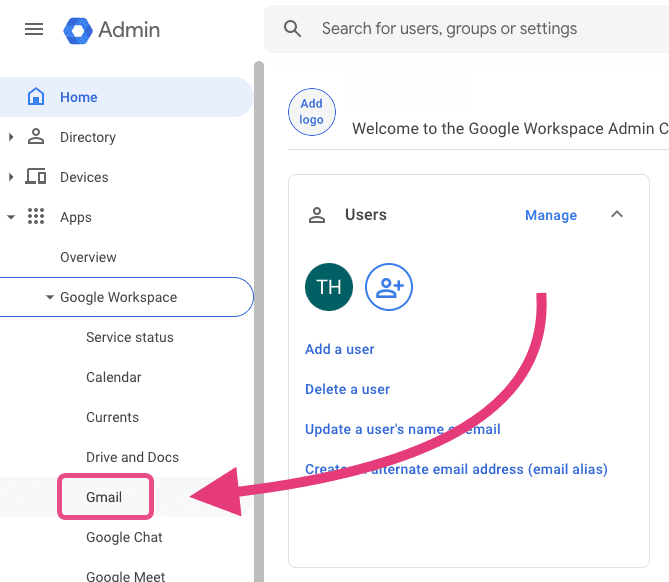Collapse the Users card chevron

point(617,214)
